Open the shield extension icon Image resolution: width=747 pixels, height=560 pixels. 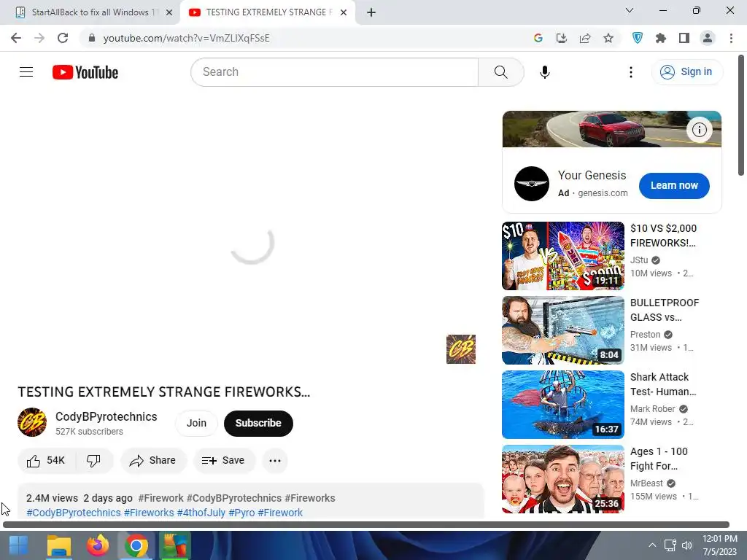[637, 38]
